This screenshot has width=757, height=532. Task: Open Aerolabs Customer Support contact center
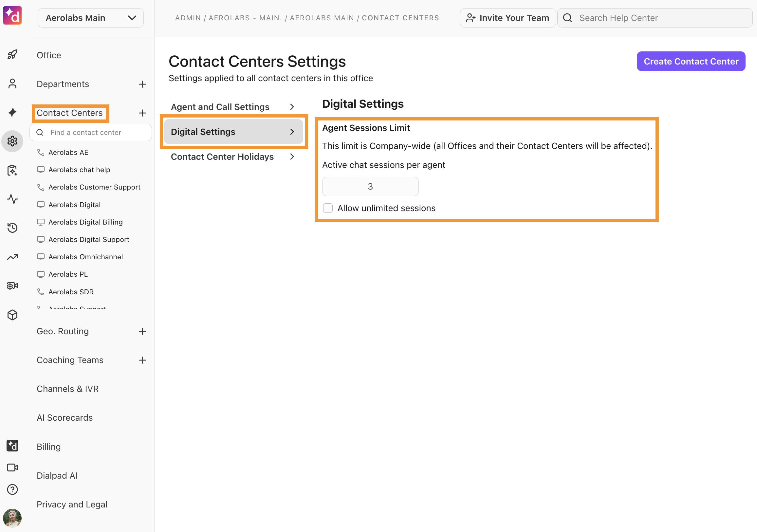[94, 187]
